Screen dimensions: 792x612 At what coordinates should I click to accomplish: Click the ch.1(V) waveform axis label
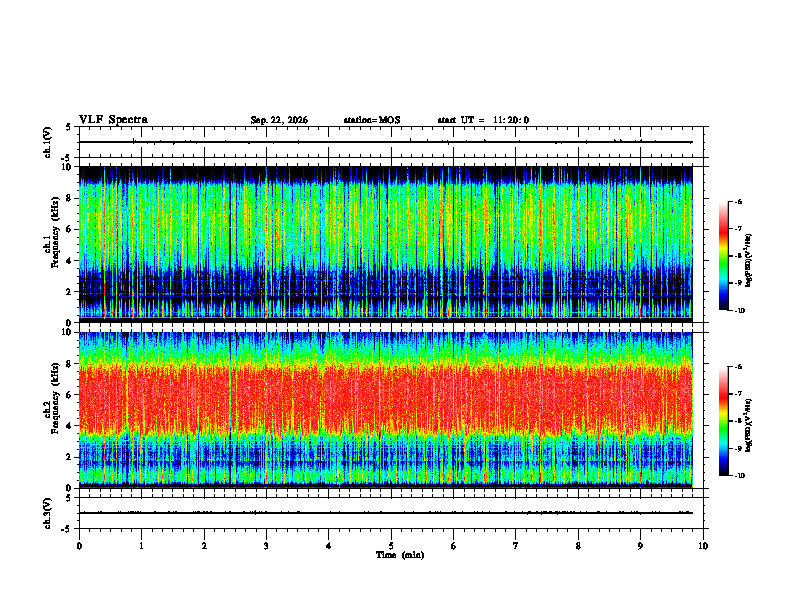coord(48,142)
